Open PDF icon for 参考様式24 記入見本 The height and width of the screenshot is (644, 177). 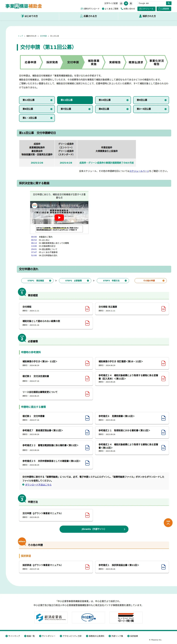[x=163, y=379]
